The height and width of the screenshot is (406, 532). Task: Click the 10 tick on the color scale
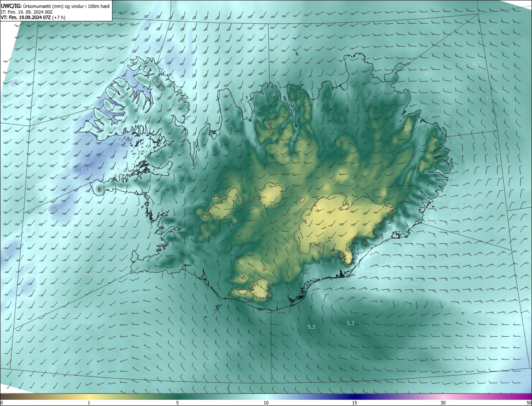tap(266, 403)
